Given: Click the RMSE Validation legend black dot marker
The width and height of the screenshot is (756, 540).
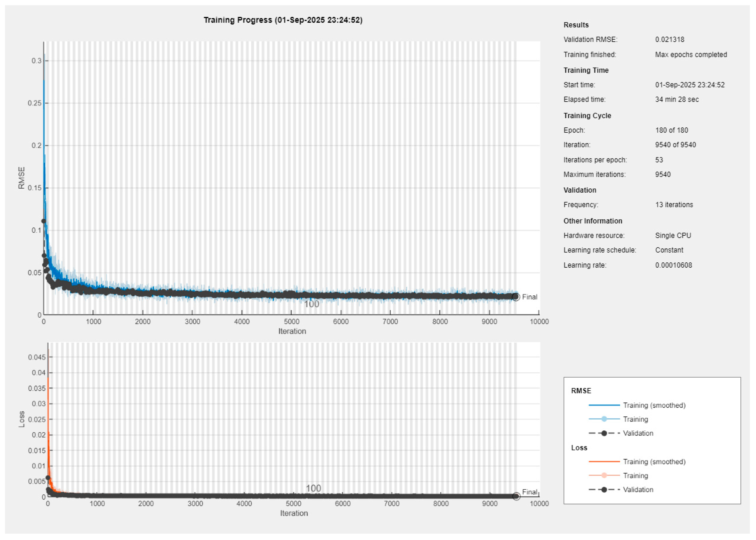Looking at the screenshot, I should click(604, 433).
